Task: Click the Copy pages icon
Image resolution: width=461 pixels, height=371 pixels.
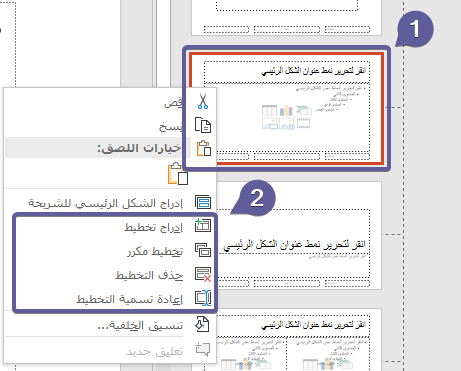Action: [x=203, y=125]
